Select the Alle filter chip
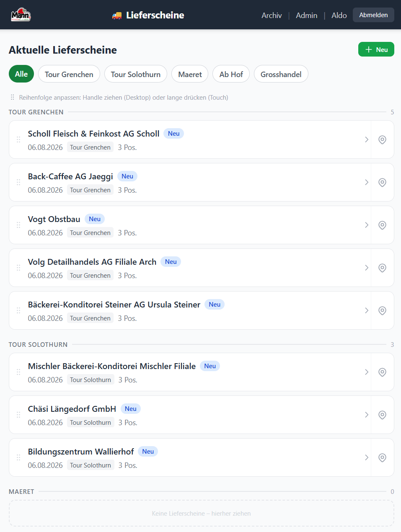The height and width of the screenshot is (532, 401). [x=21, y=74]
